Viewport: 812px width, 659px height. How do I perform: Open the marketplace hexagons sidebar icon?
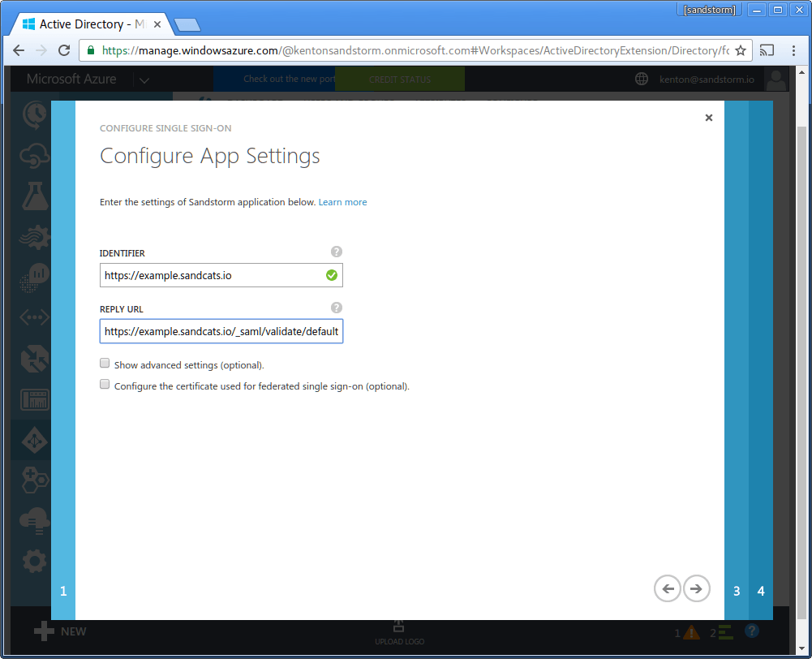35,480
